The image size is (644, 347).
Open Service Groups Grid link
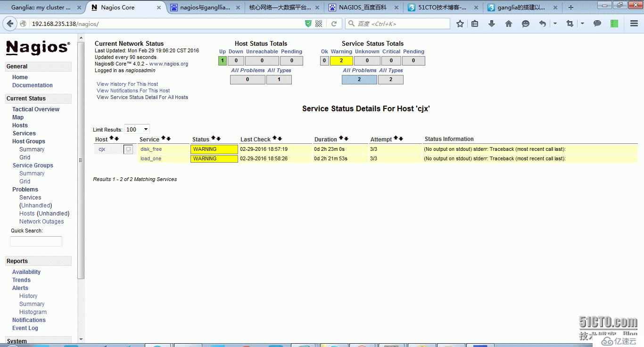click(x=25, y=182)
